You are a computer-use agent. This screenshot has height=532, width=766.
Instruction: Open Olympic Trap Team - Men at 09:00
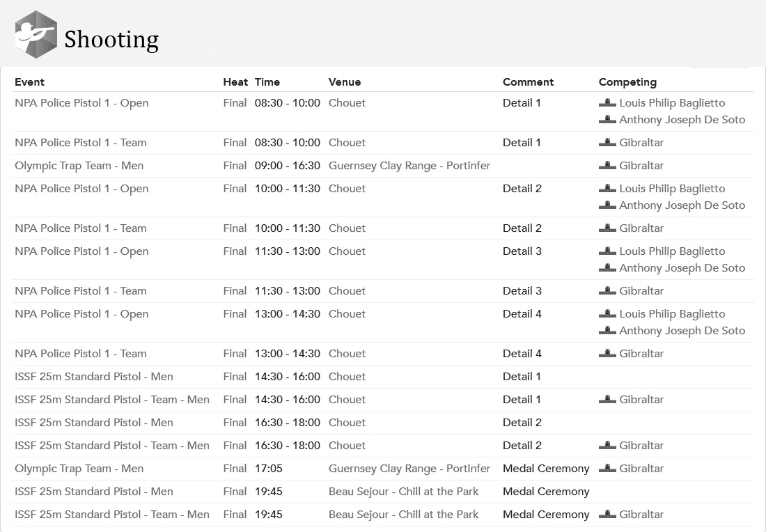click(x=79, y=166)
